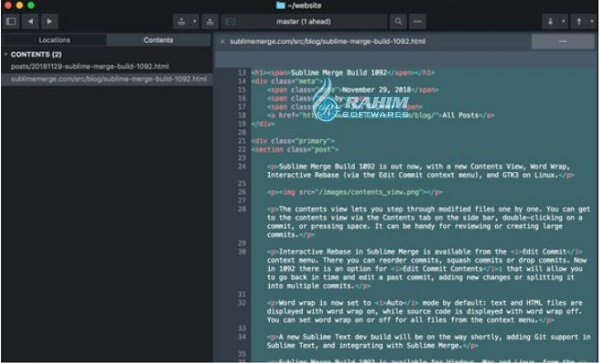Click the 'All Posts' link text in code

460,115
